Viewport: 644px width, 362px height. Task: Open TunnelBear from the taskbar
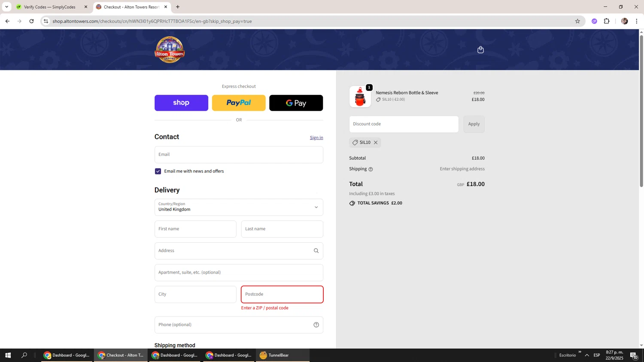click(283, 355)
